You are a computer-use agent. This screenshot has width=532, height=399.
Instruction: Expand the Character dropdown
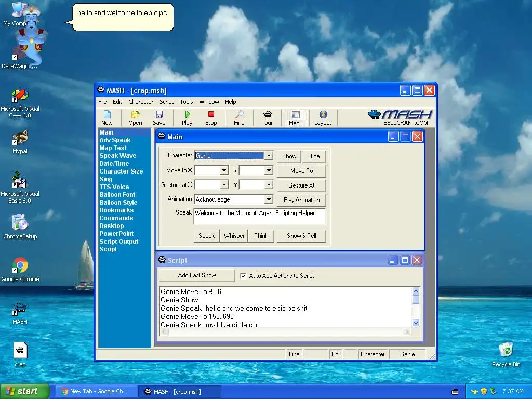click(269, 156)
